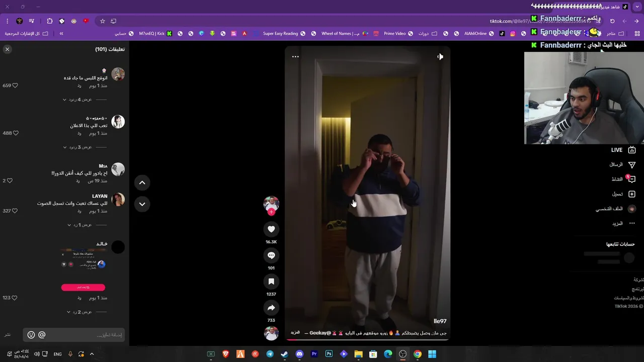Open الرسائل messages in sidebar

tap(622, 164)
